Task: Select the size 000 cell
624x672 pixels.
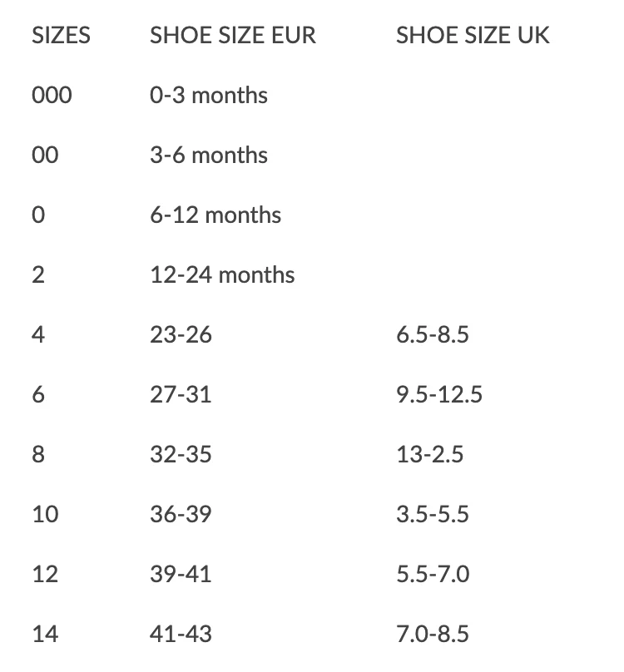Action: tap(52, 96)
